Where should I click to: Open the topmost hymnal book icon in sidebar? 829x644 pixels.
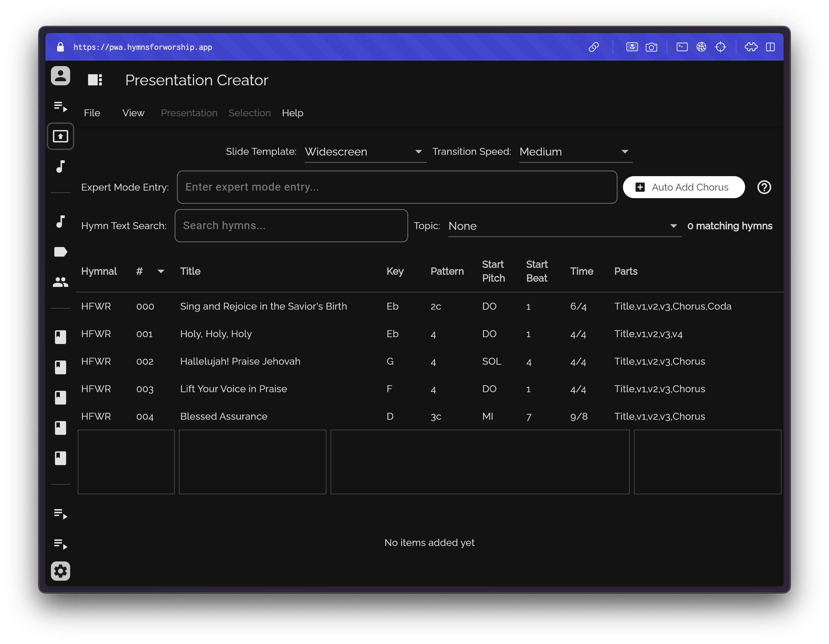[60, 337]
